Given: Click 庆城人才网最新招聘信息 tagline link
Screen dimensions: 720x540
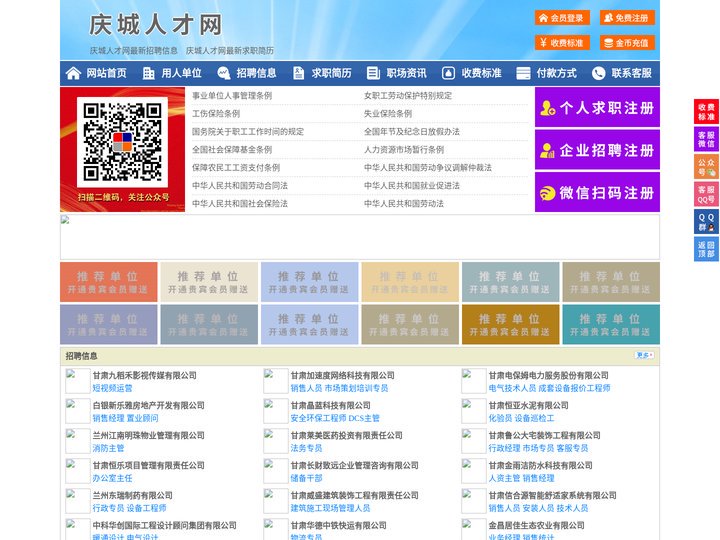Looking at the screenshot, I should point(134,51).
